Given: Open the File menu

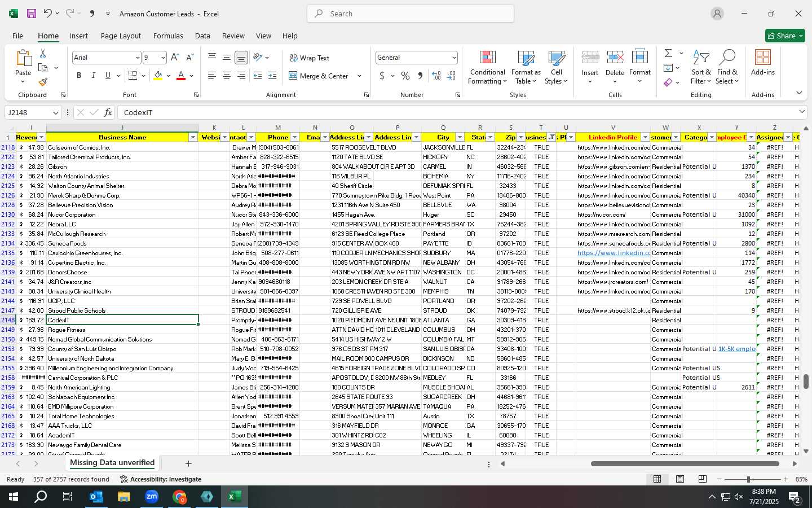Looking at the screenshot, I should coord(18,36).
